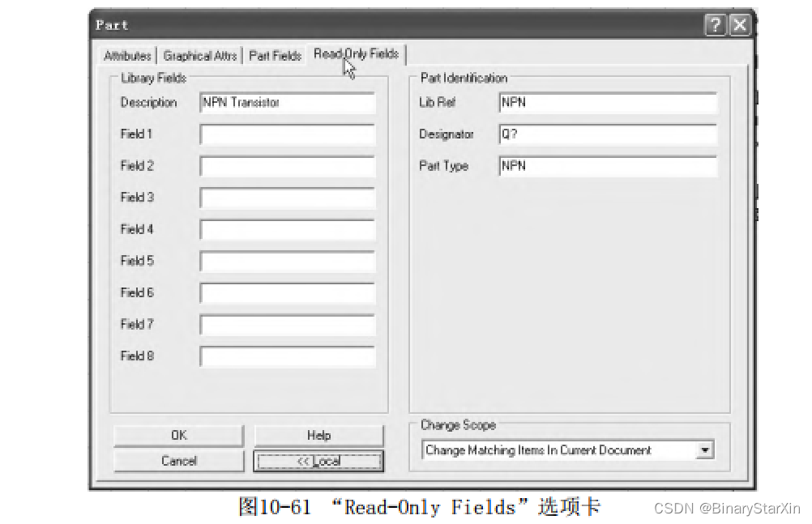The height and width of the screenshot is (524, 812).
Task: Open the Graphical Attrs tab
Action: point(200,55)
